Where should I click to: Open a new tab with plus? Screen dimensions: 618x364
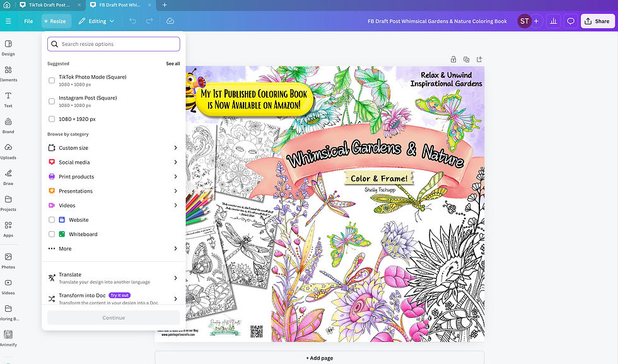(x=165, y=4)
